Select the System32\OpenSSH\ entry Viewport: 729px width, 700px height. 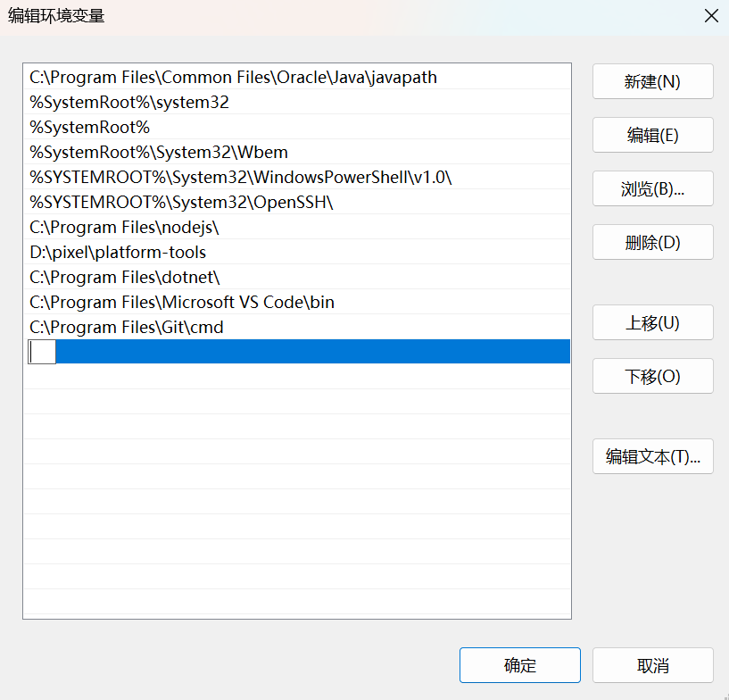coord(297,203)
